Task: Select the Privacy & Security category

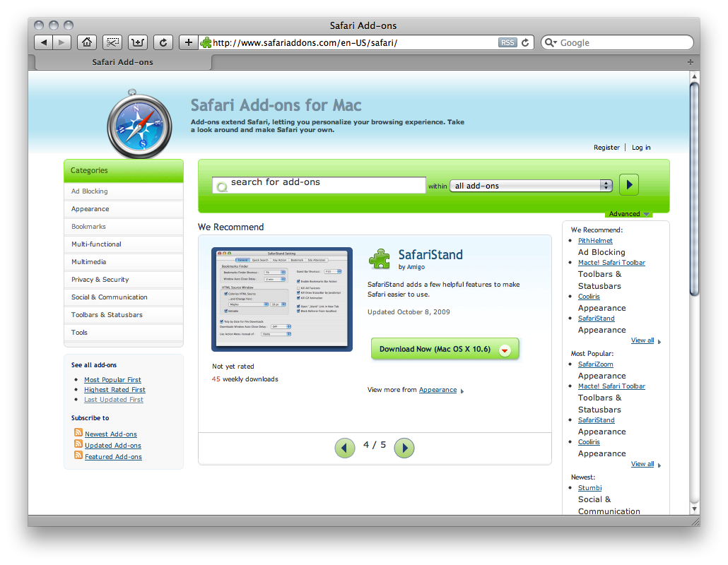Action: (99, 279)
